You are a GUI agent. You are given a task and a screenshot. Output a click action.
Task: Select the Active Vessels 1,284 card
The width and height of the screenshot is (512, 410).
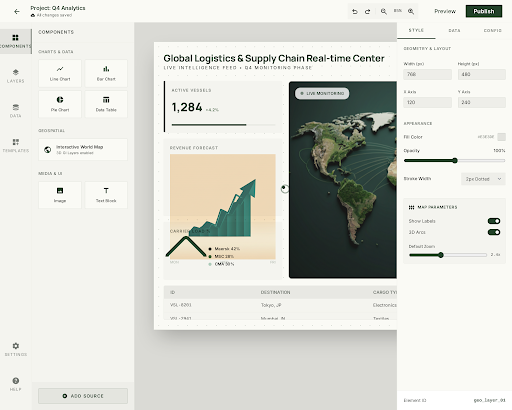tap(223, 107)
